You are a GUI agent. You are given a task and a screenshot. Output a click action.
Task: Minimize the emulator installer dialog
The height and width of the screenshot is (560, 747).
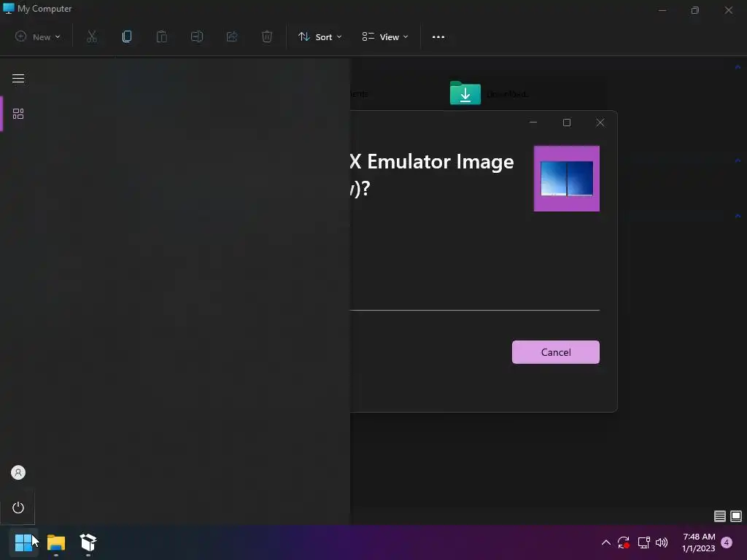[x=533, y=122]
